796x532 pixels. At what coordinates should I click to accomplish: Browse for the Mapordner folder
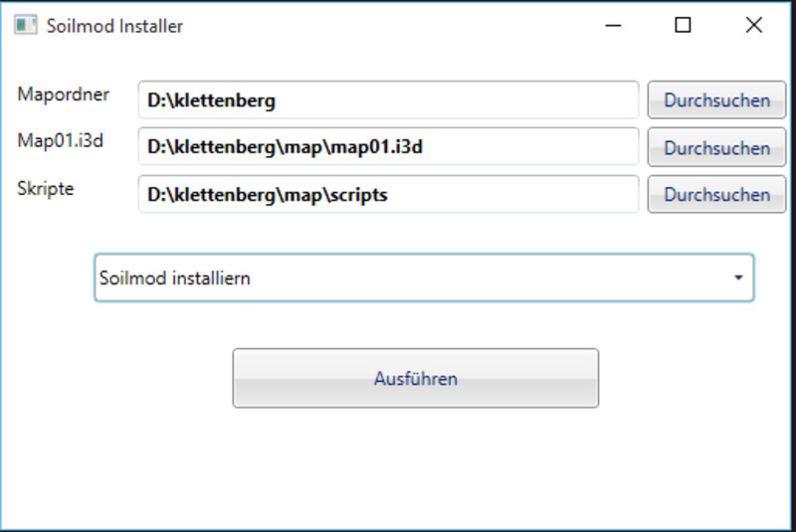pos(716,100)
